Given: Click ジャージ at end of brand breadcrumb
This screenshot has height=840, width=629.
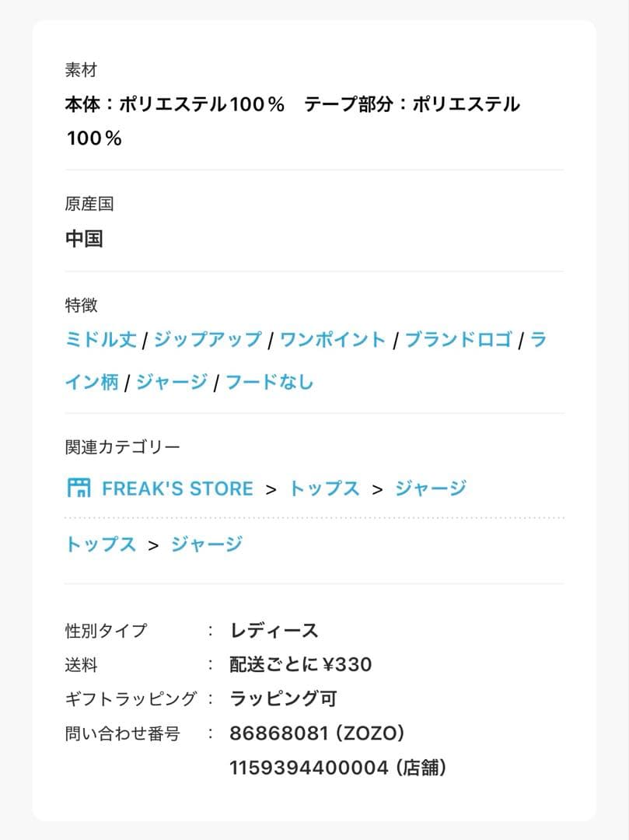Looking at the screenshot, I should [x=428, y=487].
